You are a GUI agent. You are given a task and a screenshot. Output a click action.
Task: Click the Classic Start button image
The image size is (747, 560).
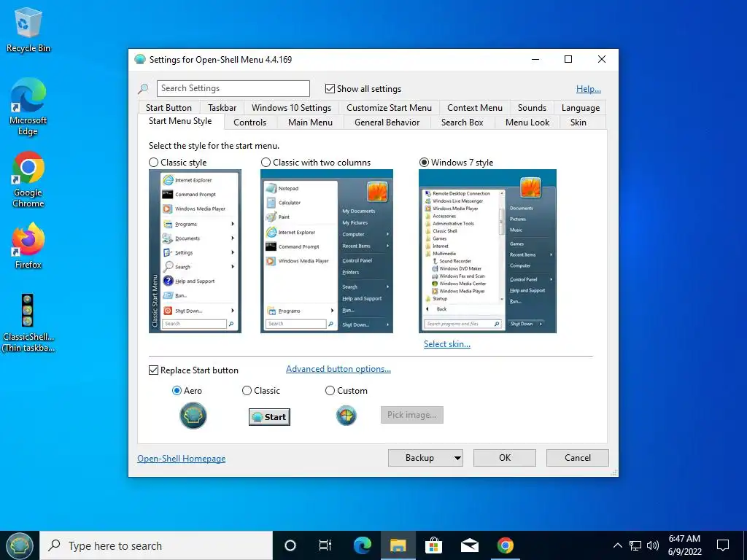tap(269, 417)
